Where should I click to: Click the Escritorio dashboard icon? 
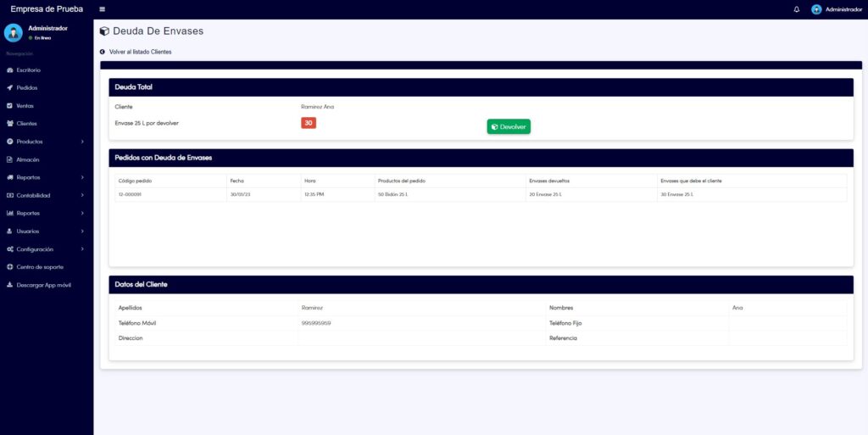[x=9, y=70]
